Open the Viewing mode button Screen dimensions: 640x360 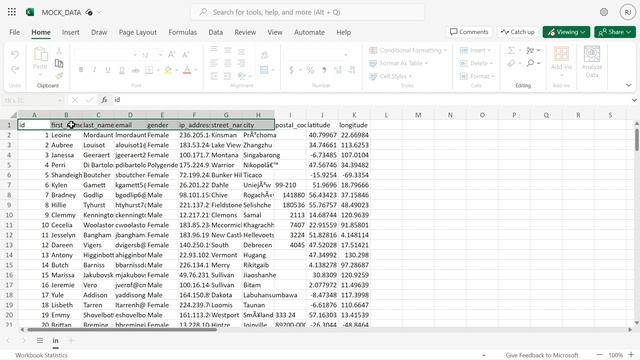click(x=566, y=32)
